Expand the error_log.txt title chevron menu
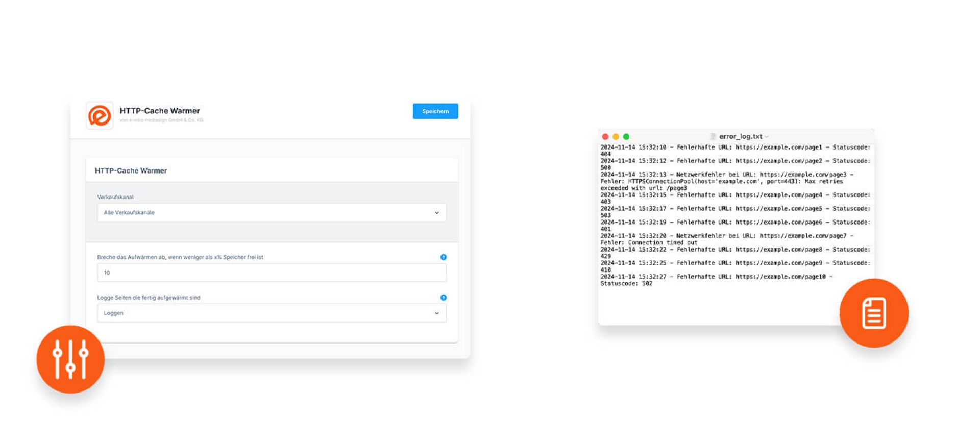 [767, 137]
